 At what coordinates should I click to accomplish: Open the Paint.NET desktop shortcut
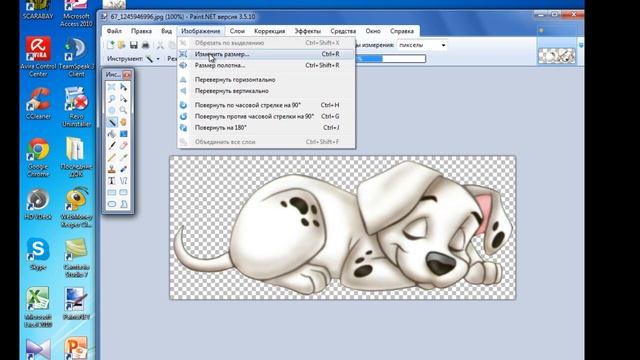coord(76,304)
